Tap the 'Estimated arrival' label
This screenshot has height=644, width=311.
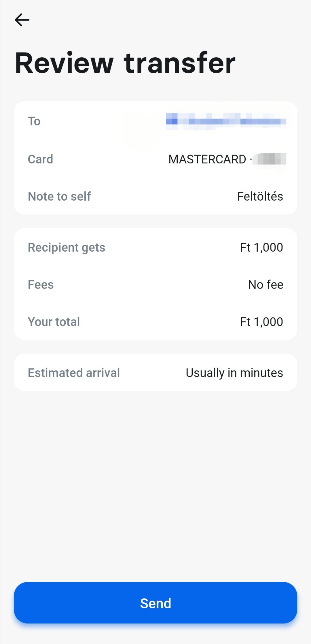click(x=74, y=373)
